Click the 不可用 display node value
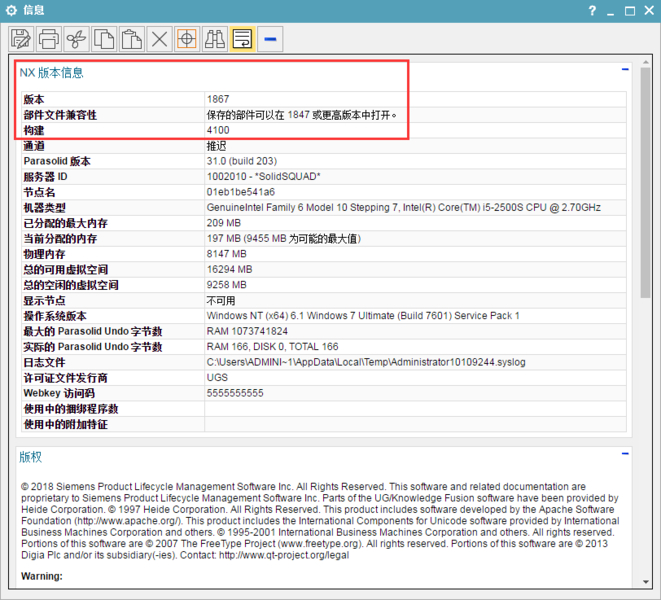 pyautogui.click(x=221, y=301)
